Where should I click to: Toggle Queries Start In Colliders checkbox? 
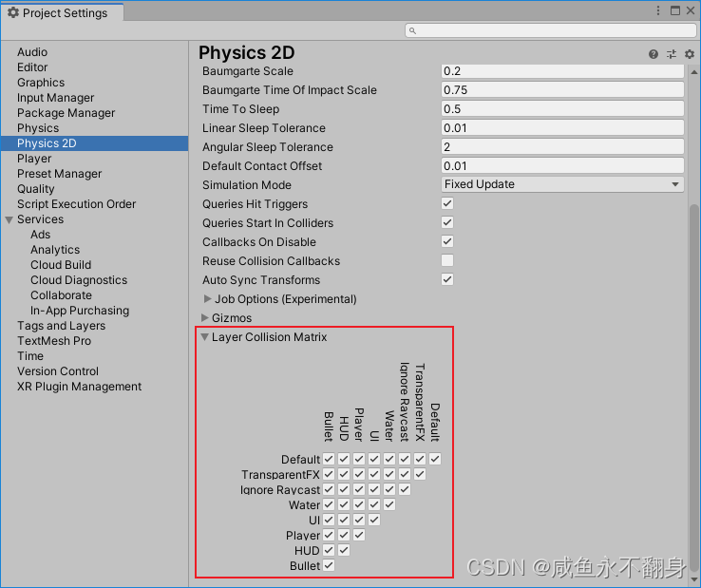pyautogui.click(x=447, y=222)
